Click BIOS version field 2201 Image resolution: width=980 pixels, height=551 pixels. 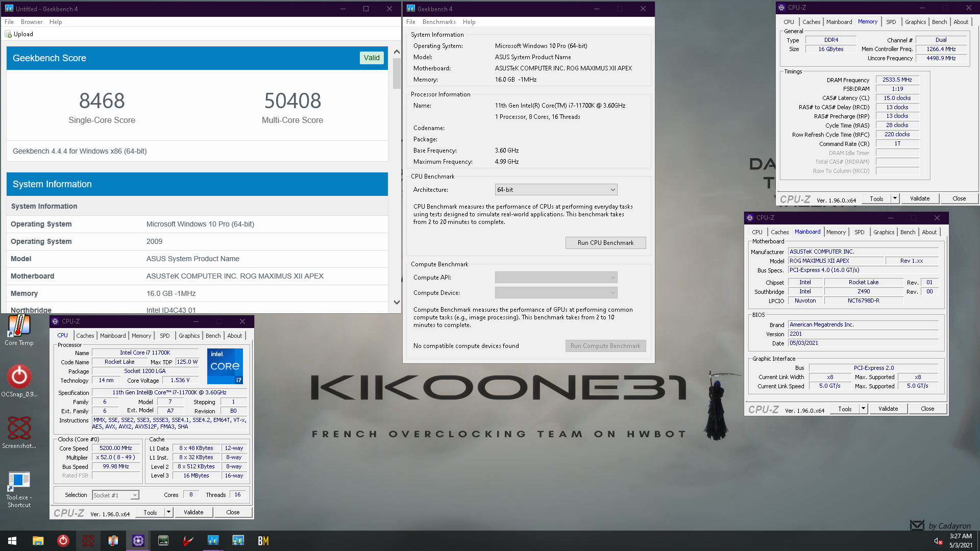[864, 334]
